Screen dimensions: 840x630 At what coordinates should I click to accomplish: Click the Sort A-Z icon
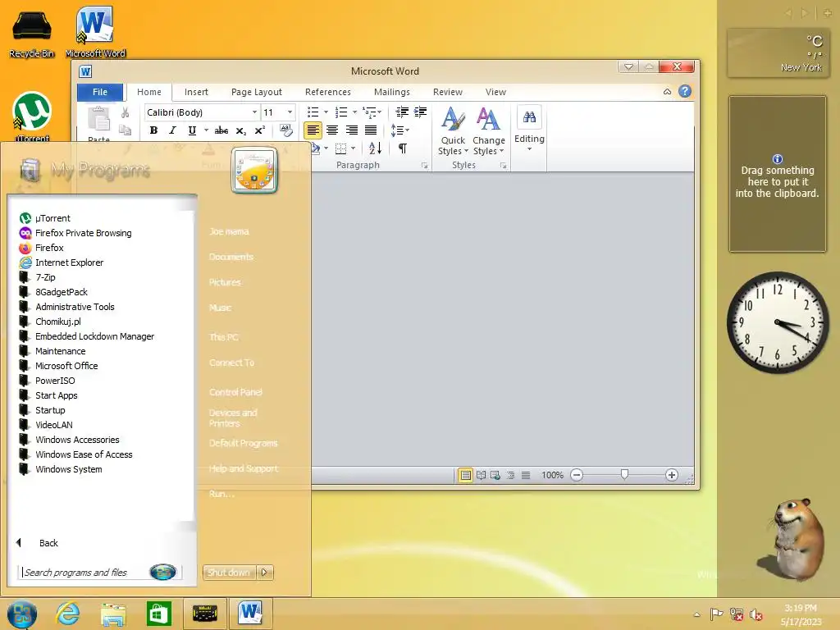(x=375, y=148)
